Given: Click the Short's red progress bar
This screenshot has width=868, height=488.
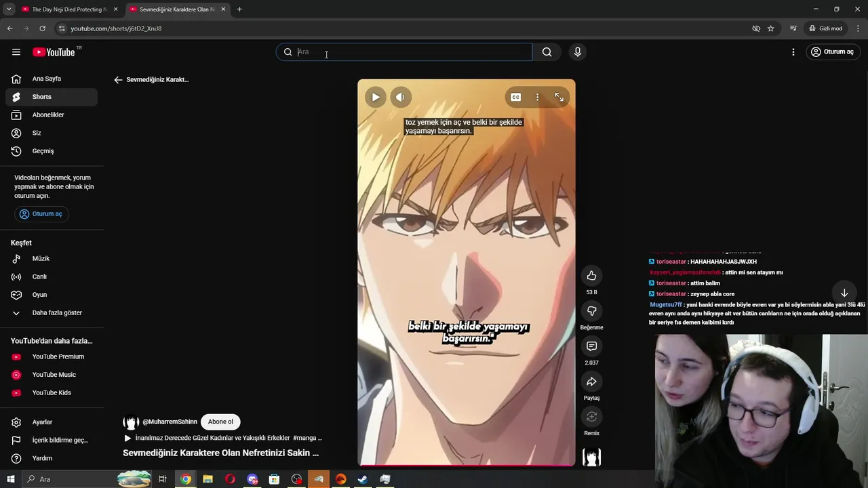Looking at the screenshot, I should (x=467, y=465).
